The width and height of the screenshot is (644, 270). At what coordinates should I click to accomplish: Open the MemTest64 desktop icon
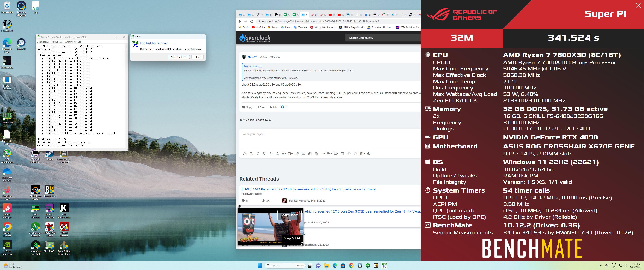coord(7,118)
